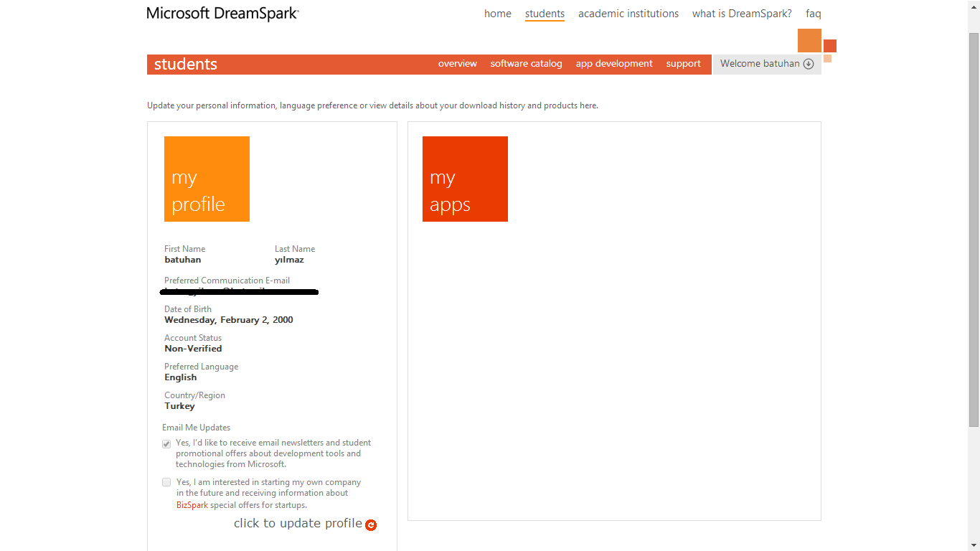Click the preferred language value English
The width and height of the screenshot is (980, 551).
(x=181, y=377)
